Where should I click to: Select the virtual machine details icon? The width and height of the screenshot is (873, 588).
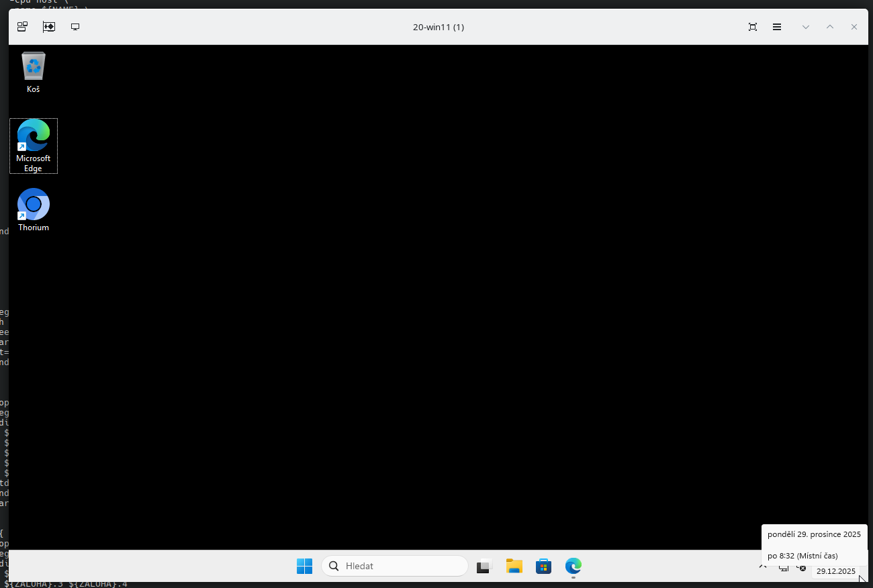tap(22, 27)
